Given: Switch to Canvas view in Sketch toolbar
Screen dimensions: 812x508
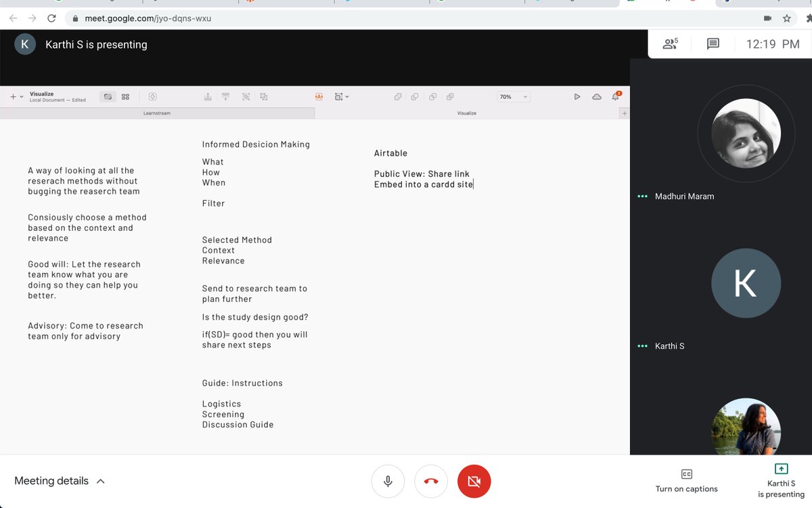Looking at the screenshot, I should [107, 97].
